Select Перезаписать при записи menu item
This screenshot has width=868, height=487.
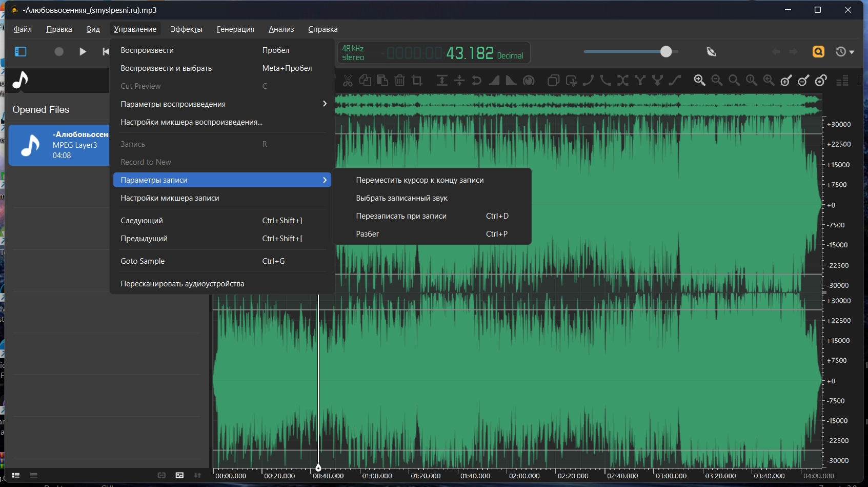click(x=401, y=216)
